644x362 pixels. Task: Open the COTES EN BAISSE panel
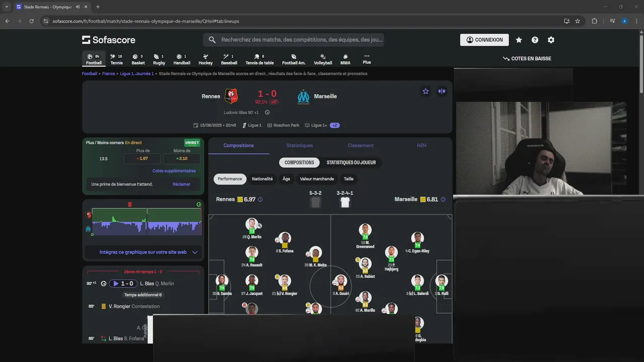[527, 58]
